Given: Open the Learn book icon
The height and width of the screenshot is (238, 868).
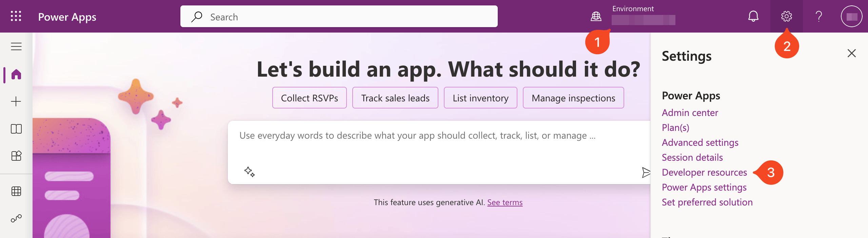Looking at the screenshot, I should (x=16, y=129).
